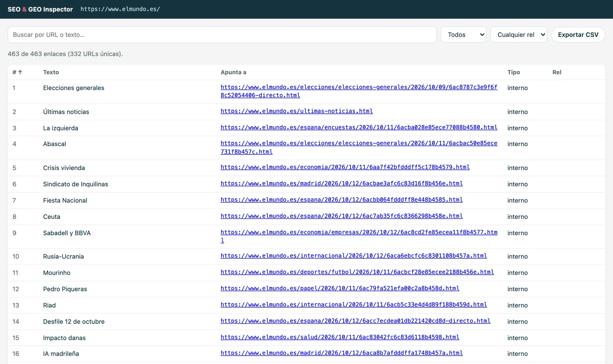Click 'interno' in the Ceuta row
This screenshot has width=613, height=364.
517,217
